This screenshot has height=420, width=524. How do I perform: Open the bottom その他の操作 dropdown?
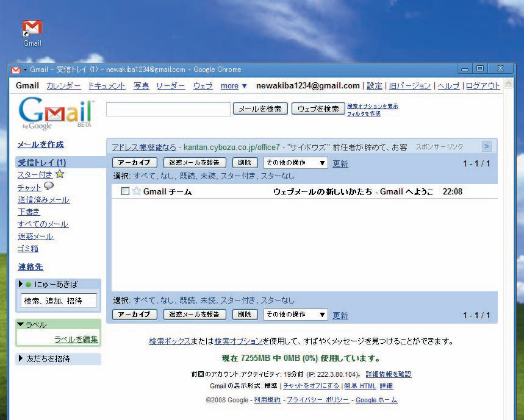point(295,314)
